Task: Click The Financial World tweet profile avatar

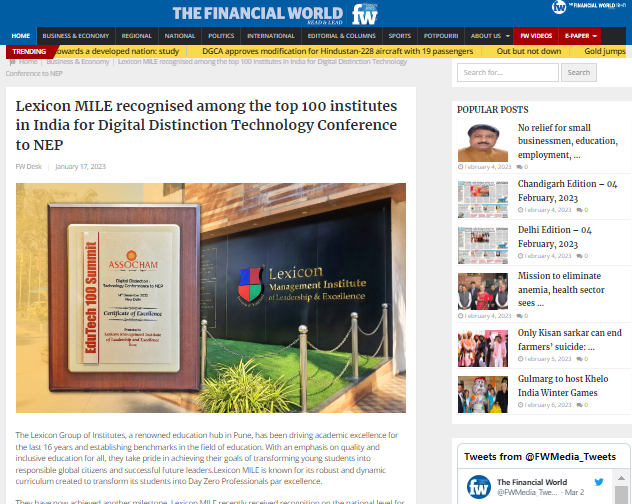Action: point(478,487)
